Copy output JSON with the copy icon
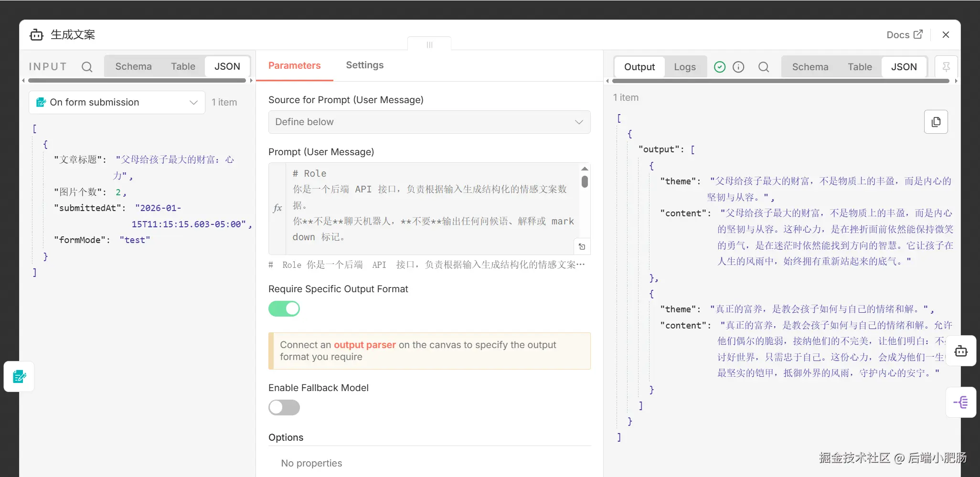The image size is (980, 477). tap(936, 122)
